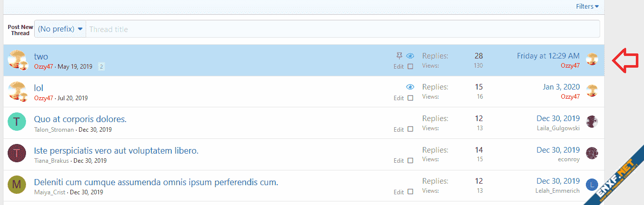This screenshot has height=205, width=644.
Task: Click the watched eye icon on "two" thread
Action: (410, 56)
